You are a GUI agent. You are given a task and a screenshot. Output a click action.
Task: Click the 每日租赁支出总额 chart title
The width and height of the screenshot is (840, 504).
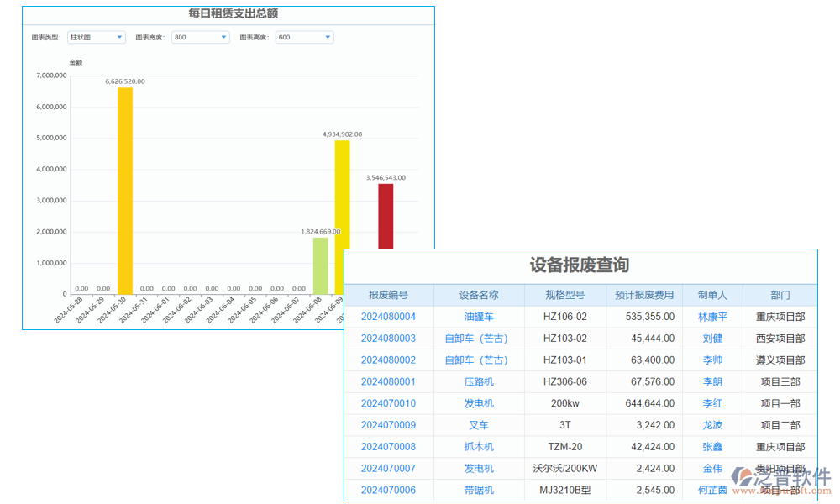tap(229, 13)
